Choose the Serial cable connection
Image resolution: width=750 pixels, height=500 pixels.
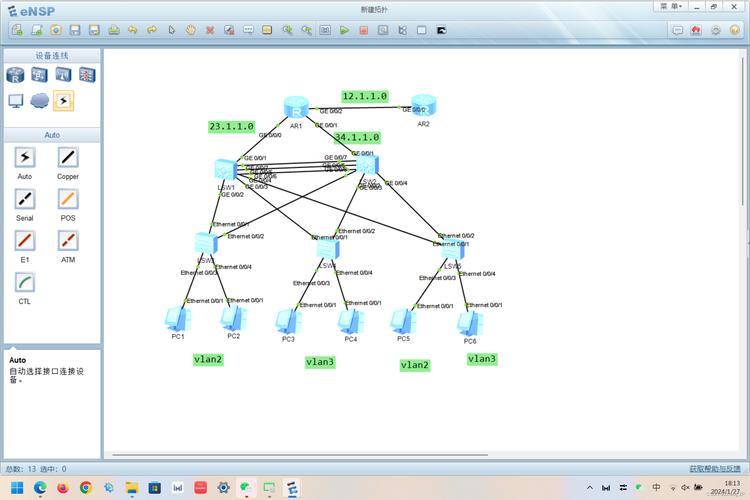coord(24,200)
